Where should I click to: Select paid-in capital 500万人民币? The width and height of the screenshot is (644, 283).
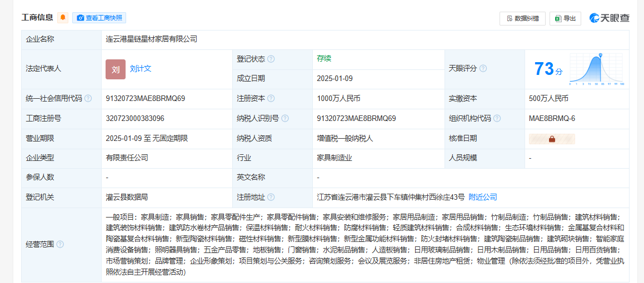pyautogui.click(x=549, y=99)
